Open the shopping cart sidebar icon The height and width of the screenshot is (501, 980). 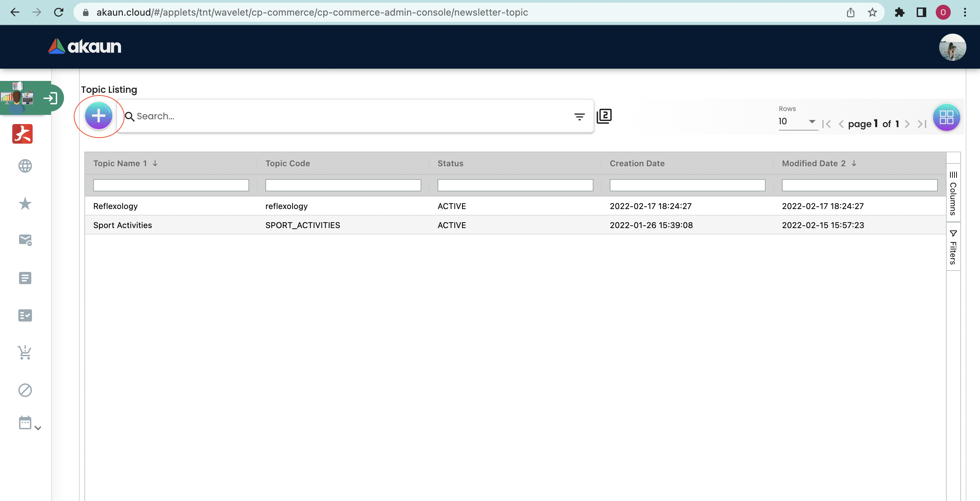coord(25,352)
